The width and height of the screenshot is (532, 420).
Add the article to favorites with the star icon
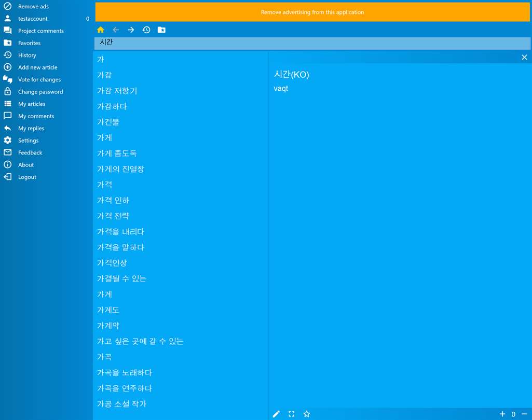point(307,414)
